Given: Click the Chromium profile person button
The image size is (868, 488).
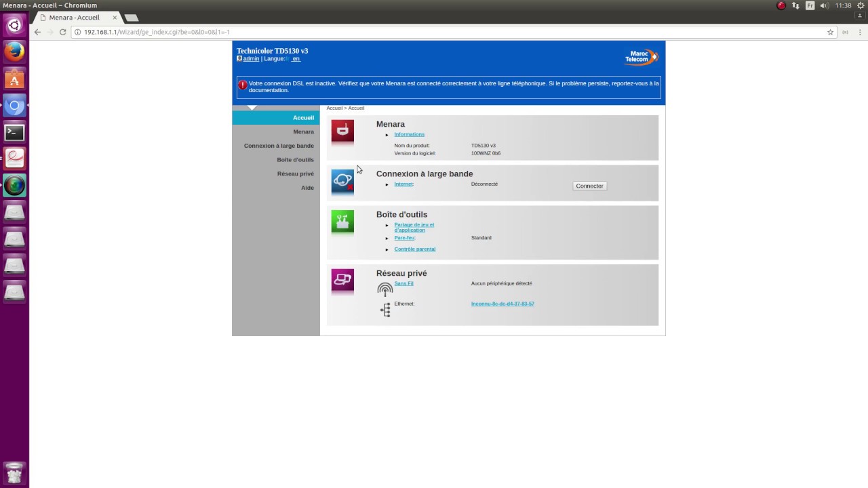Looking at the screenshot, I should pos(859,14).
